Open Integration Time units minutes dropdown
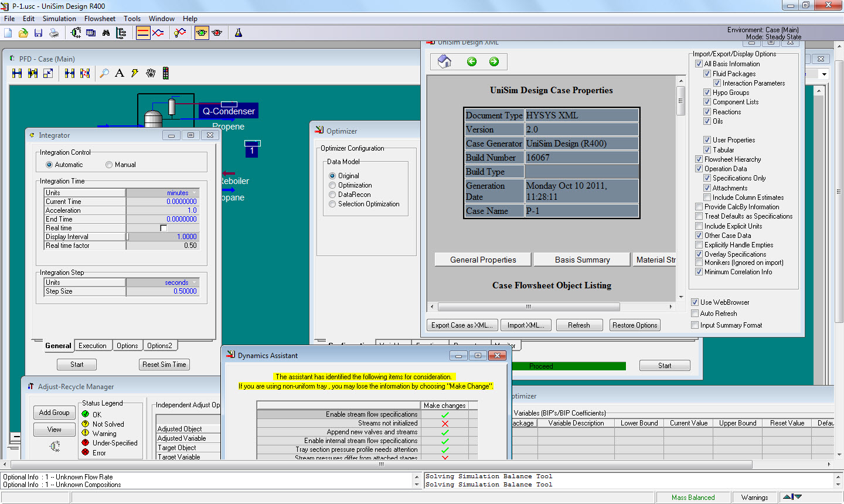The image size is (844, 504). point(195,193)
